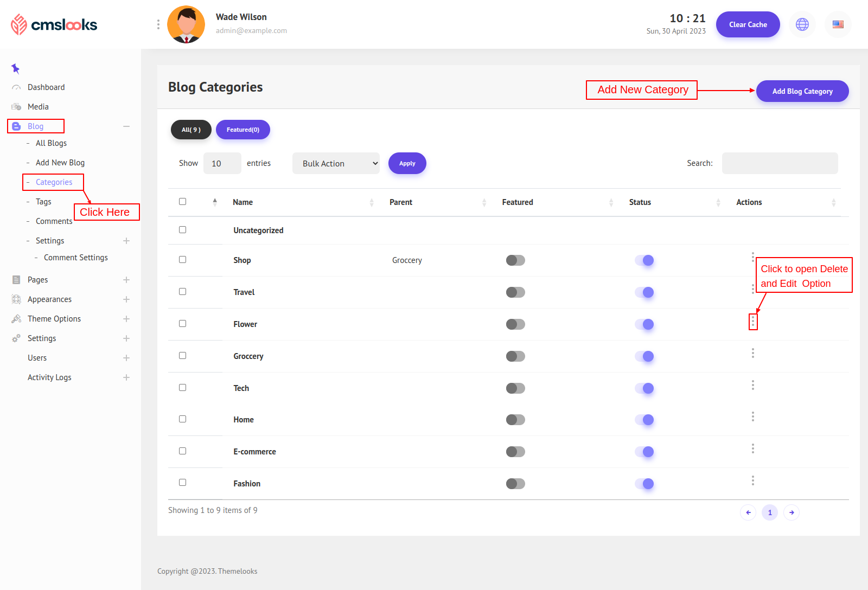Image resolution: width=868 pixels, height=590 pixels.
Task: Open actions menu for Flower category
Action: pos(752,322)
